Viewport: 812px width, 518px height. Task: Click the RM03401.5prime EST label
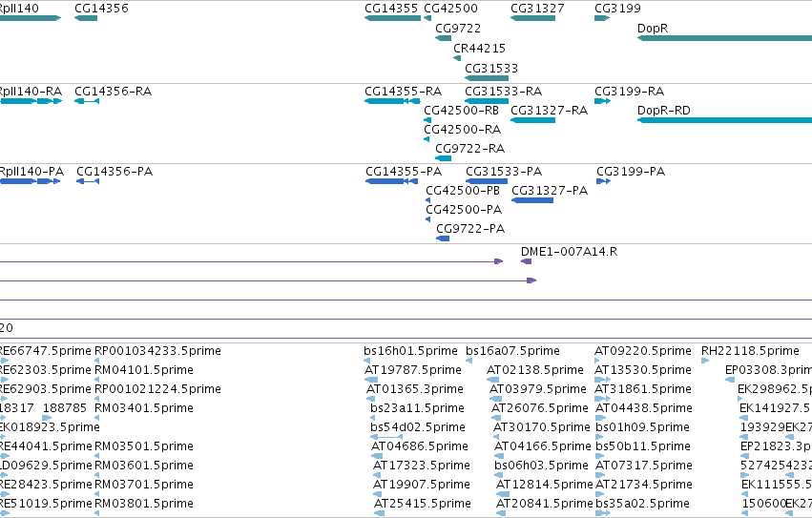coord(144,408)
